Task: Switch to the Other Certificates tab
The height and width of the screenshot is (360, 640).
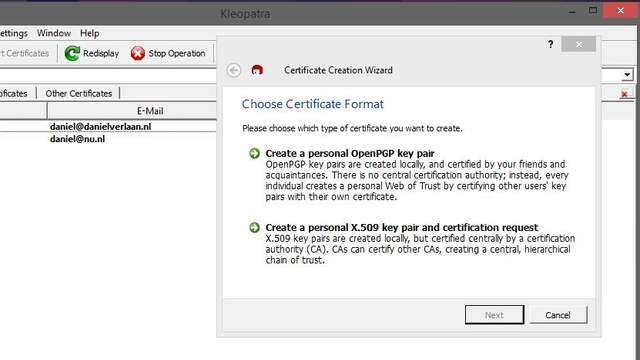Action: click(x=79, y=93)
